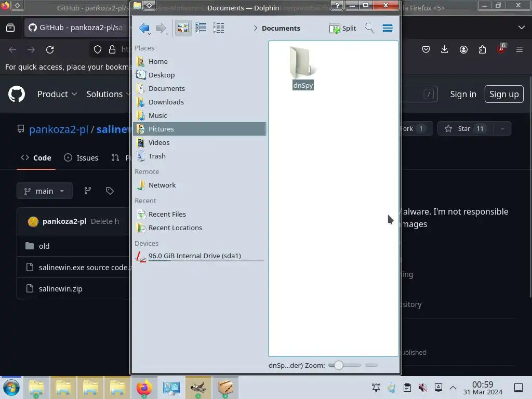Open Home in Places panel
This screenshot has height=399, width=532.
(200, 61)
